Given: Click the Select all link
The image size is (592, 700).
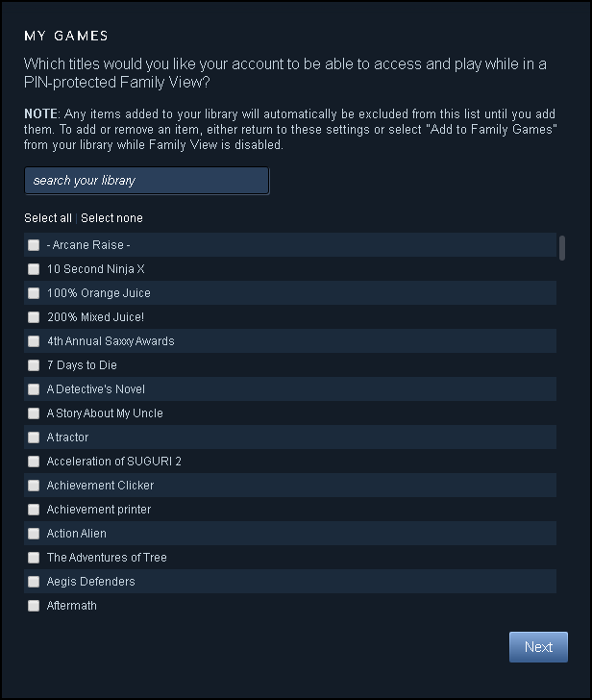Looking at the screenshot, I should pos(48,218).
